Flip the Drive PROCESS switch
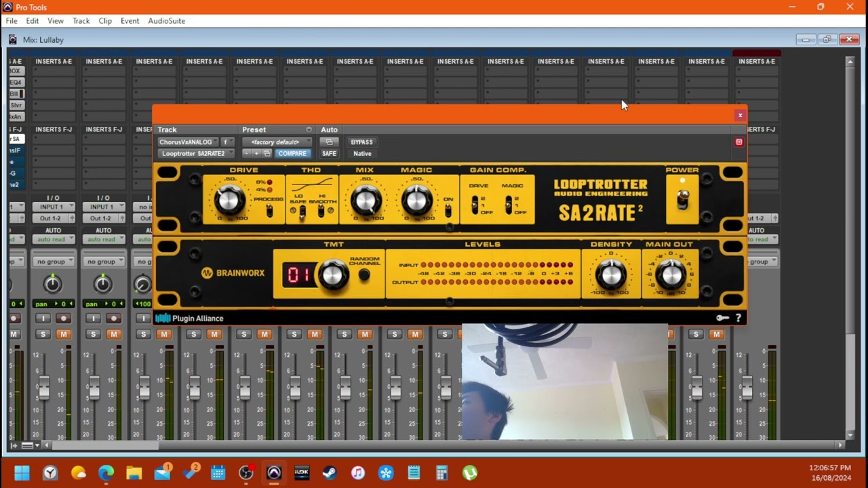This screenshot has height=488, width=868. pyautogui.click(x=269, y=211)
